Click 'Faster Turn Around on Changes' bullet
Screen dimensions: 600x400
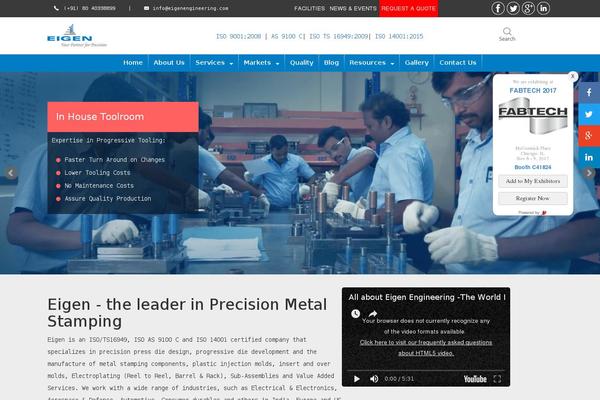[x=114, y=160]
